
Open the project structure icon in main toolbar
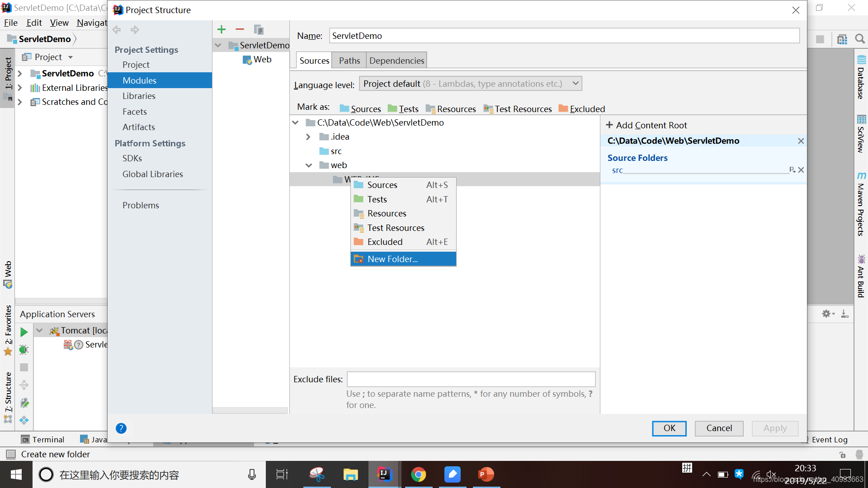[842, 39]
